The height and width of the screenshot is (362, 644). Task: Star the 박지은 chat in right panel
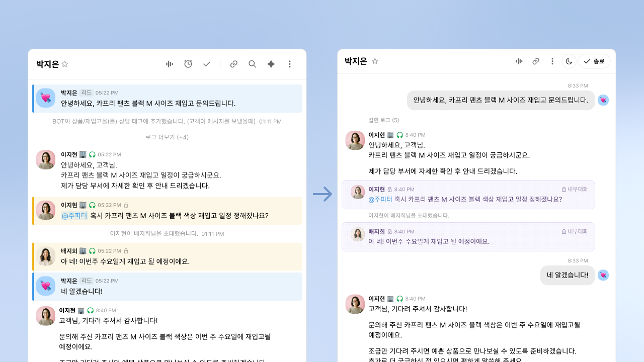click(x=375, y=61)
